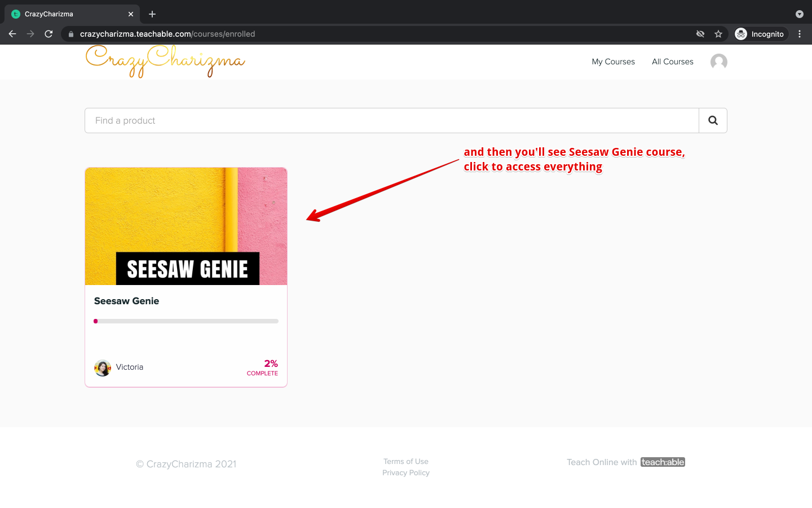The height and width of the screenshot is (508, 812).
Task: Close the CrazyCharizma tab
Action: click(x=131, y=14)
